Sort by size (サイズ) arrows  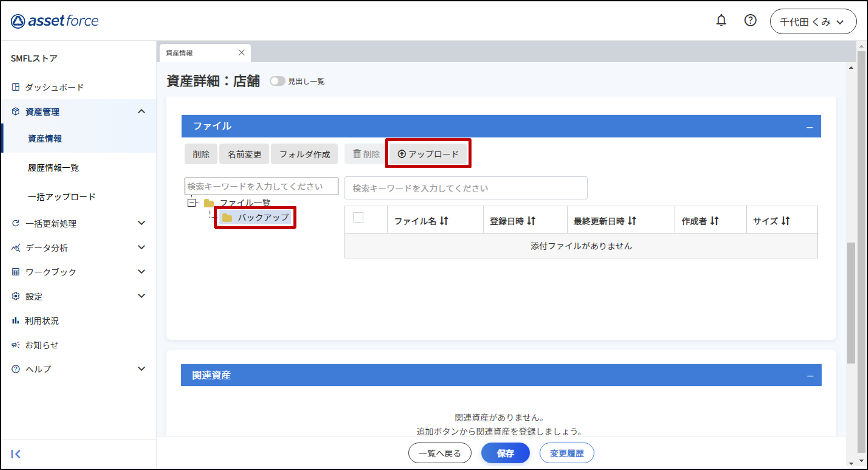785,221
